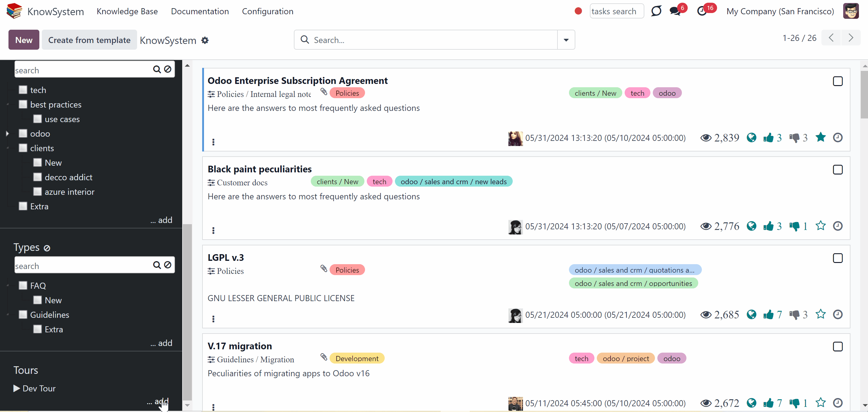This screenshot has width=868, height=412.
Task: Click attachment paperclip on V.17 migration
Action: [324, 357]
